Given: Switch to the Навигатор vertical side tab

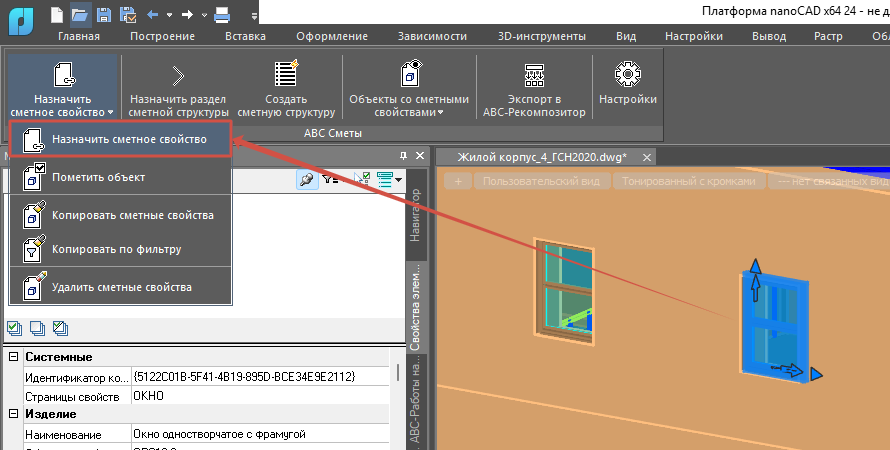Looking at the screenshot, I should pyautogui.click(x=415, y=216).
